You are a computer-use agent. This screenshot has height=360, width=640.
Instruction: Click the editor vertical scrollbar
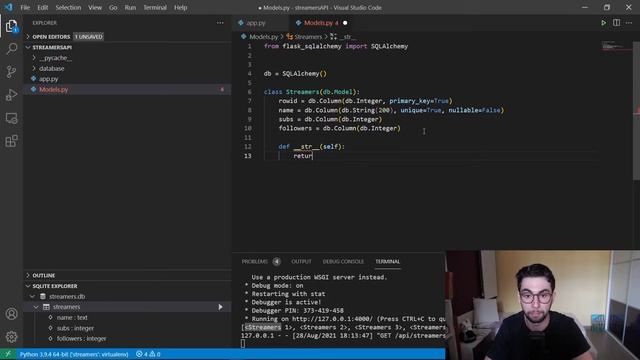point(636,110)
